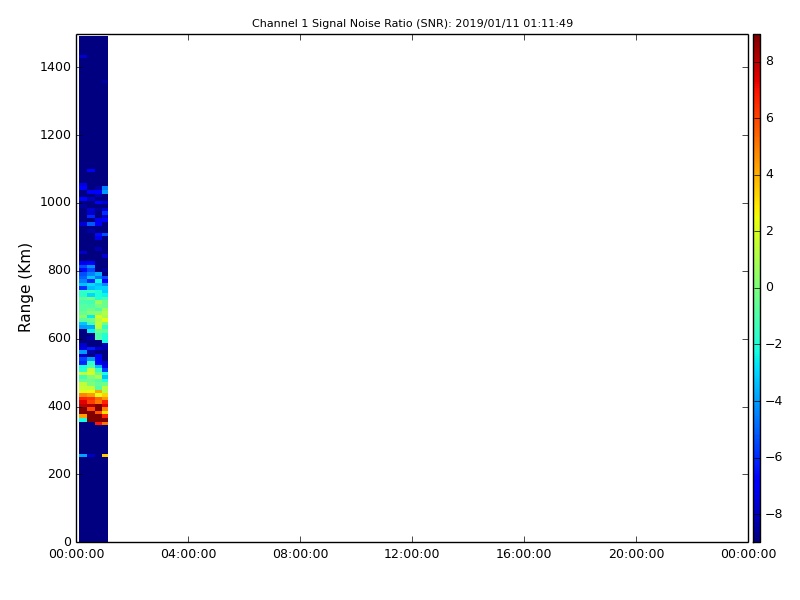Click the 12:00:00 time axis label

coord(412,554)
